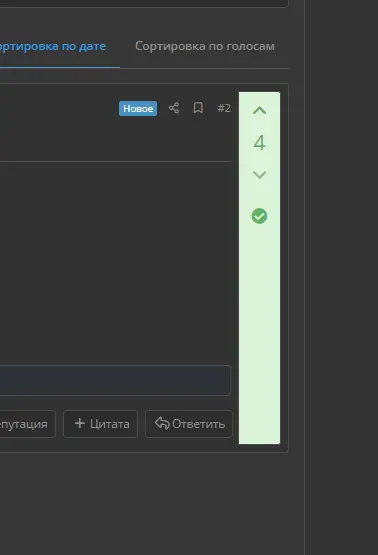This screenshot has height=555, width=378.
Task: Switch to Сортировка по дате tab
Action: click(53, 46)
